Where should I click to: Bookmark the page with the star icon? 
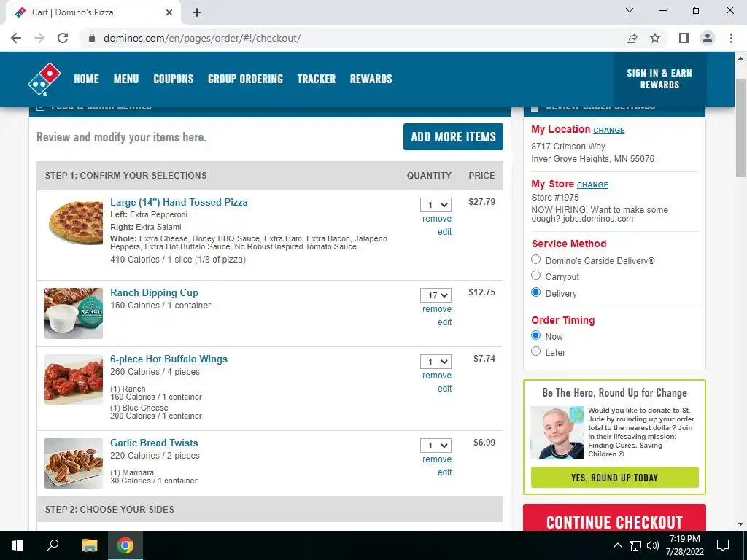tap(655, 38)
